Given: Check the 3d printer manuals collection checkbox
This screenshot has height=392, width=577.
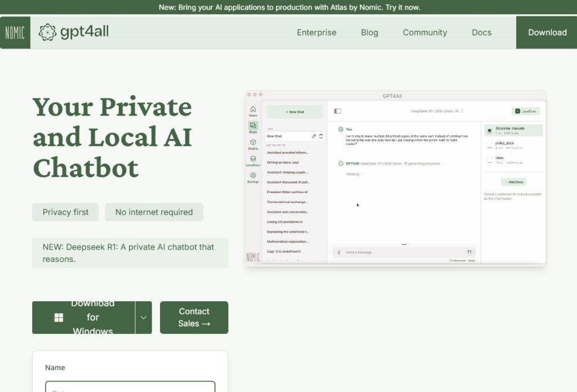Looking at the screenshot, I should click(490, 131).
